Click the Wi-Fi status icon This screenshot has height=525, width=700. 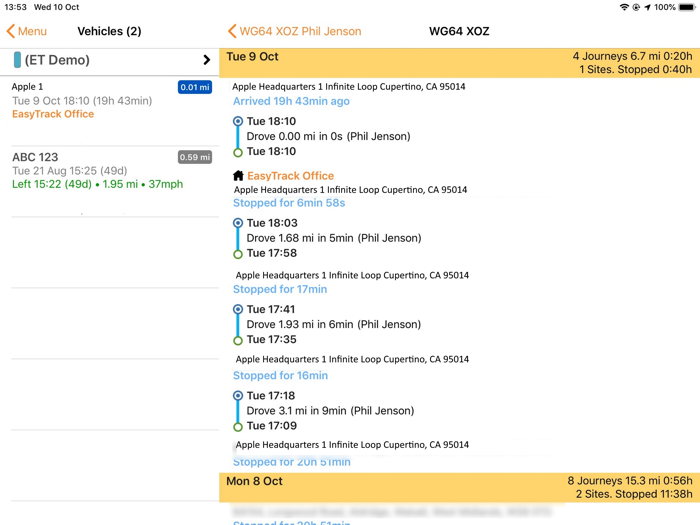(x=624, y=7)
